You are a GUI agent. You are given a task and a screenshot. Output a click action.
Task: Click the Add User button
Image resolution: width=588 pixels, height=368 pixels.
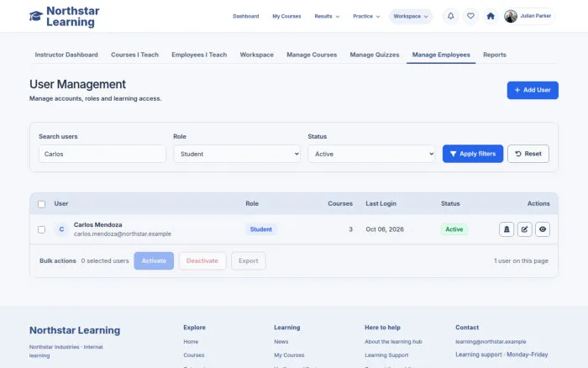tap(533, 90)
